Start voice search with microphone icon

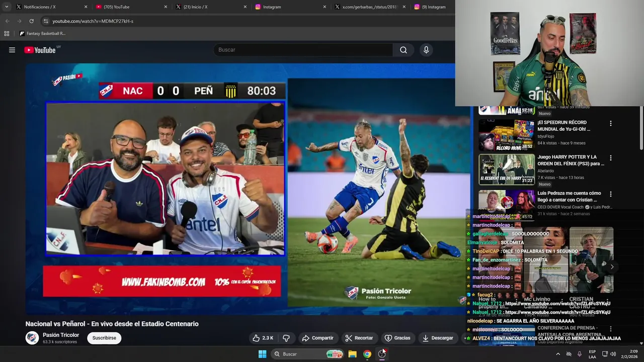pyautogui.click(x=426, y=50)
